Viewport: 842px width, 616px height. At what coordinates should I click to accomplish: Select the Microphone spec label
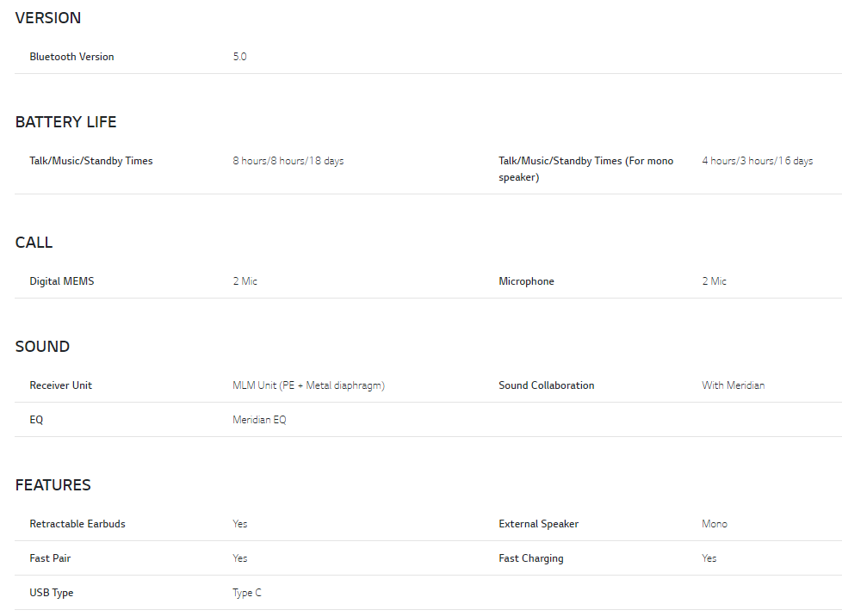526,281
